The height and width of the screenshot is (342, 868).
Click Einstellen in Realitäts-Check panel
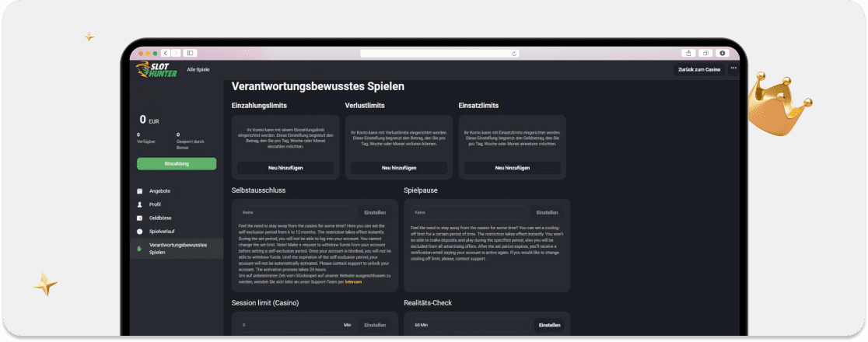[549, 326]
